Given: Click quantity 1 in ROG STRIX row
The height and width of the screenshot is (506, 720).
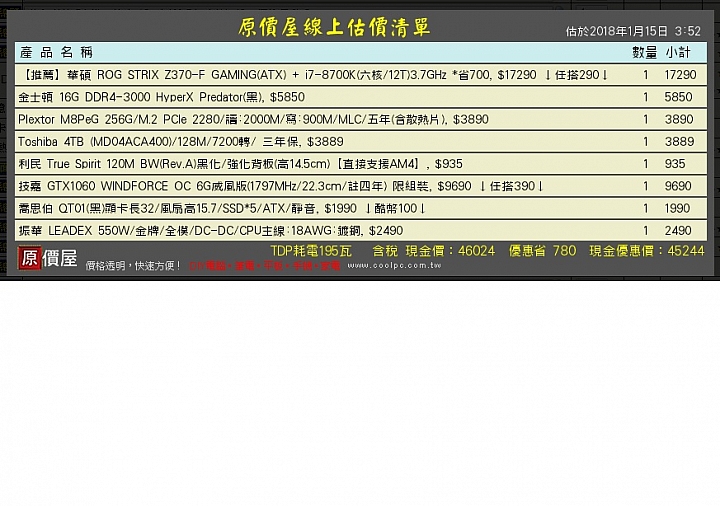Looking at the screenshot, I should coord(646,75).
